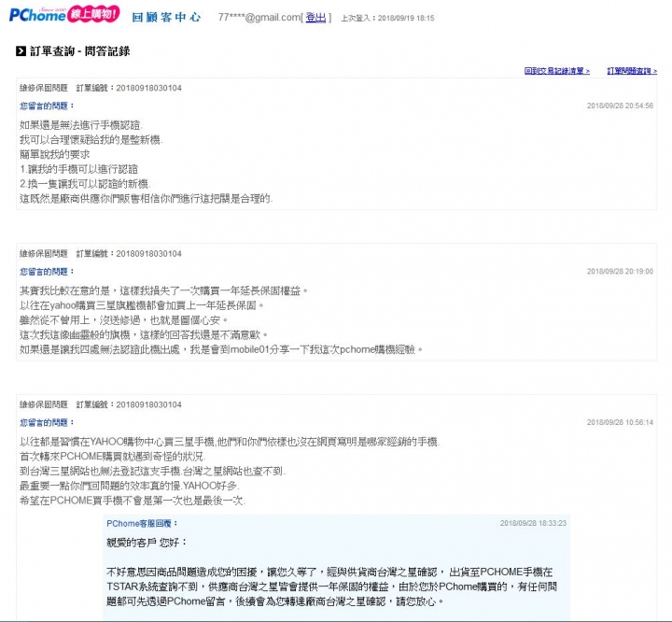Click timestamp 2018/09/28 20:19:00
Image resolution: width=672 pixels, height=622 pixels.
pos(620,271)
